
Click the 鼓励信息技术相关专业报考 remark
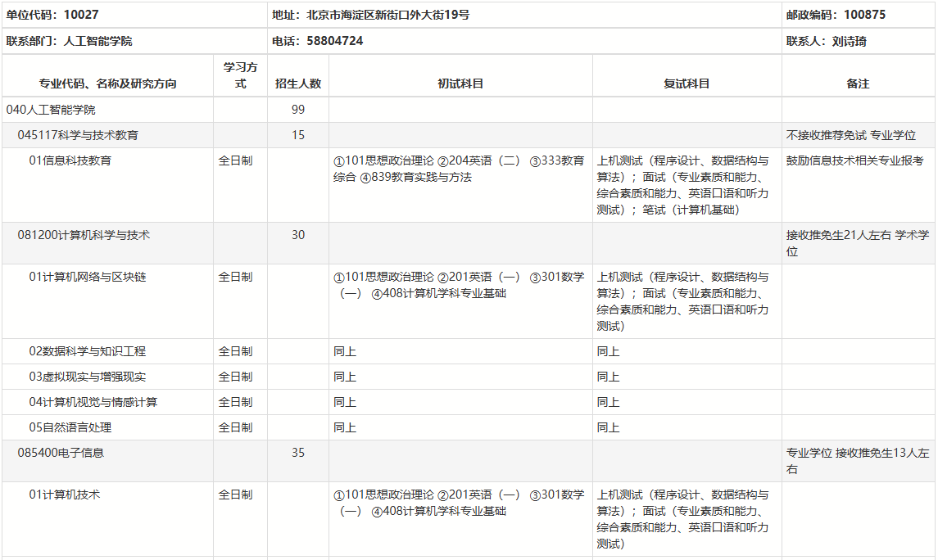(854, 160)
